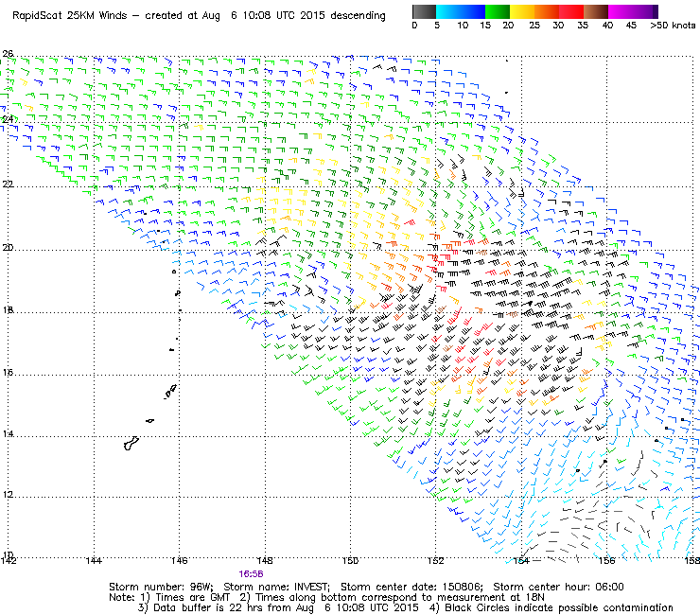This screenshot has width=700, height=615.
Task: Click the orange 25-30 knots legend segment
Action: coord(547,11)
